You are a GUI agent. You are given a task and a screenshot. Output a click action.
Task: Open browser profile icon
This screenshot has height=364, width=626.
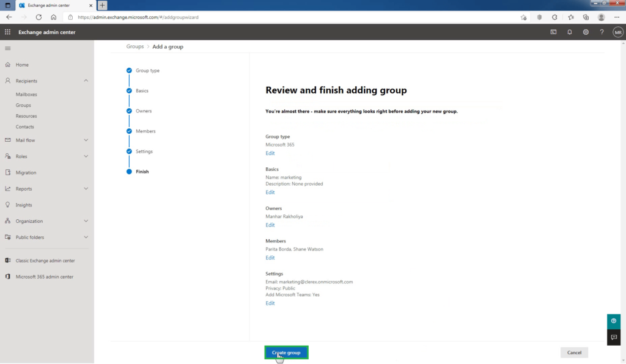pos(602,17)
